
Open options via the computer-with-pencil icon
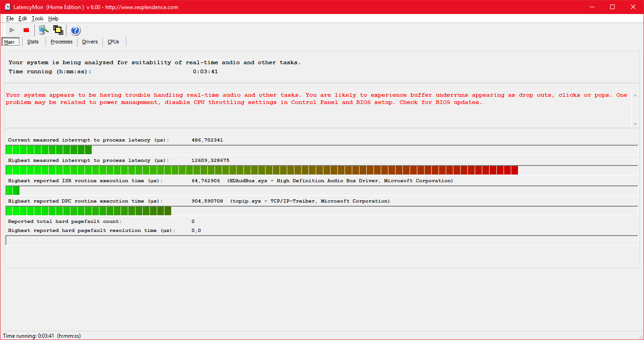(43, 30)
